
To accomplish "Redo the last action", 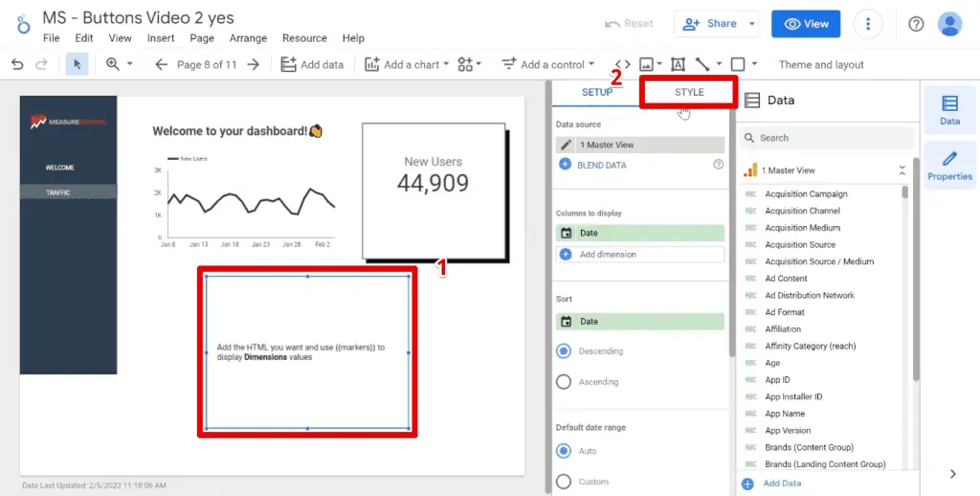I will 41,64.
